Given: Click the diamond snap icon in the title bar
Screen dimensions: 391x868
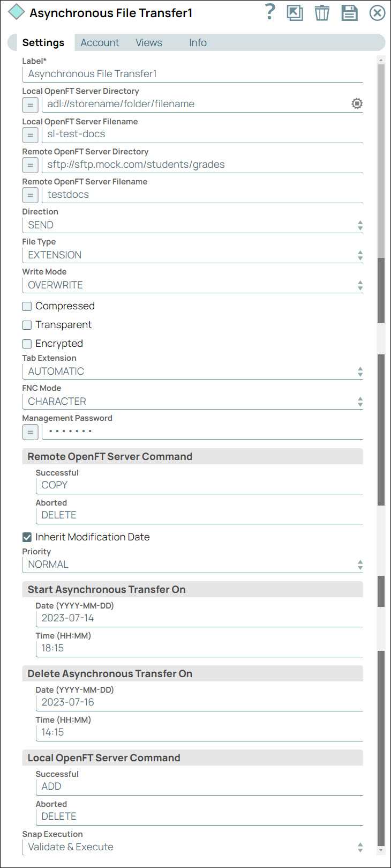Looking at the screenshot, I should pyautogui.click(x=16, y=11).
